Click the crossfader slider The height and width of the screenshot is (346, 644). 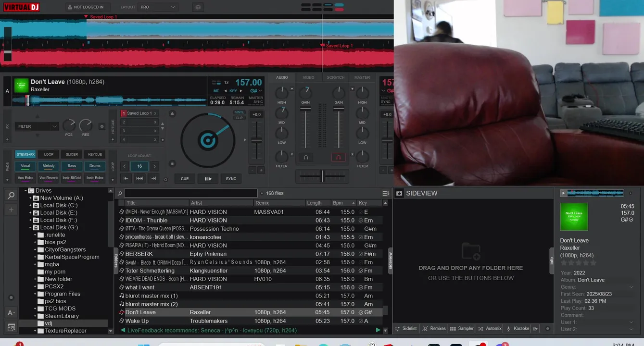click(x=322, y=176)
